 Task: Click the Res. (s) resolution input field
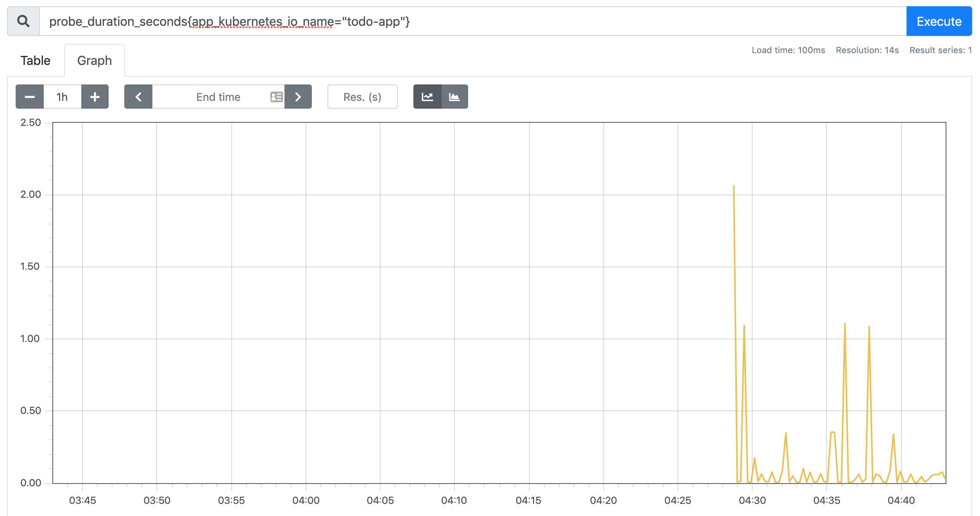(x=362, y=97)
